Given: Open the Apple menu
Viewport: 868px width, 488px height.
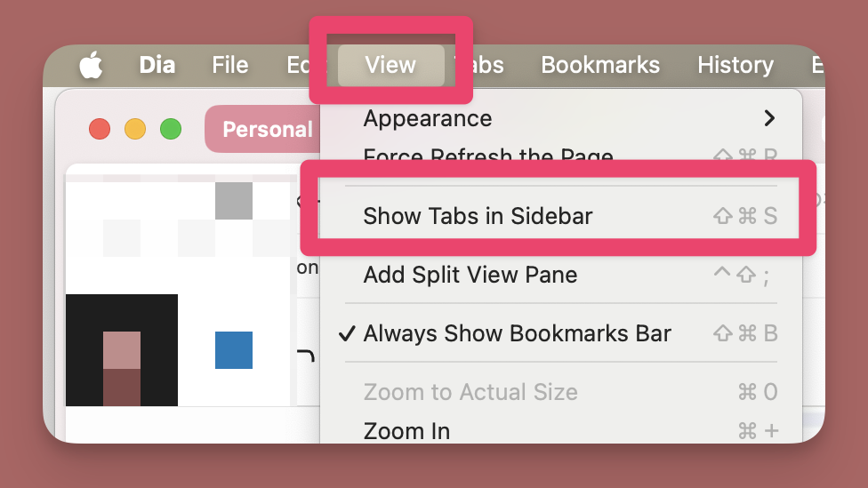Looking at the screenshot, I should point(91,65).
